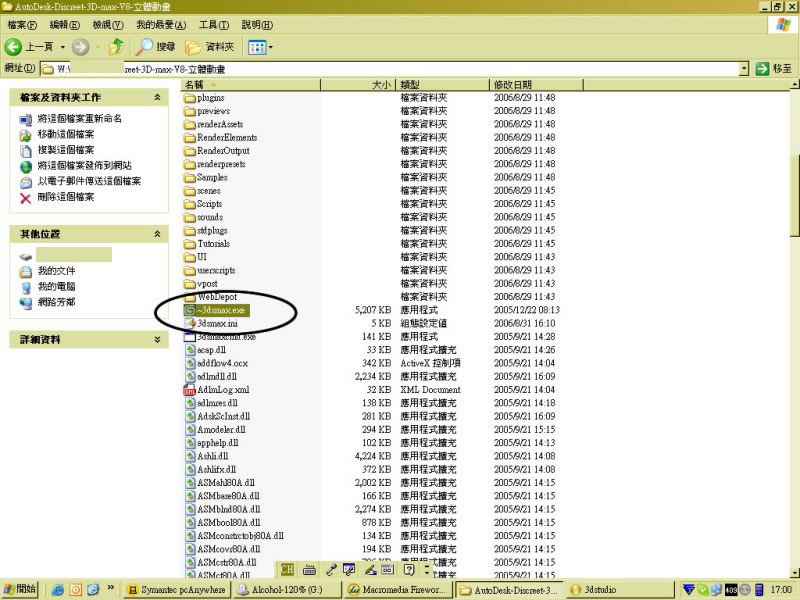Collapse the 其他位置 panel
This screenshot has height=600, width=800.
157,234
